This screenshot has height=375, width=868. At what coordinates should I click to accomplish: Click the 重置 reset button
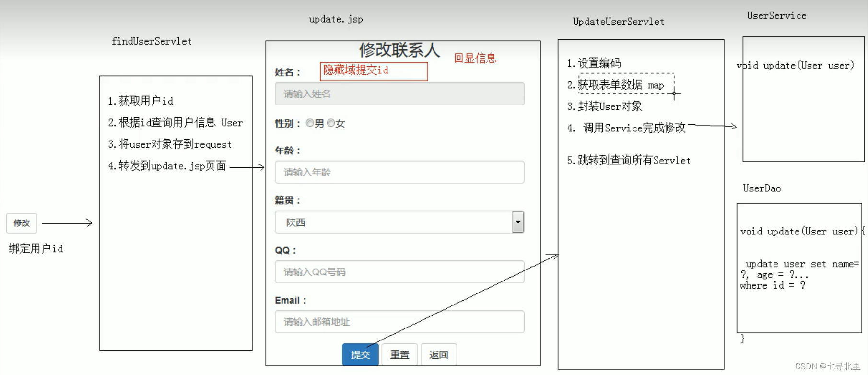point(399,354)
